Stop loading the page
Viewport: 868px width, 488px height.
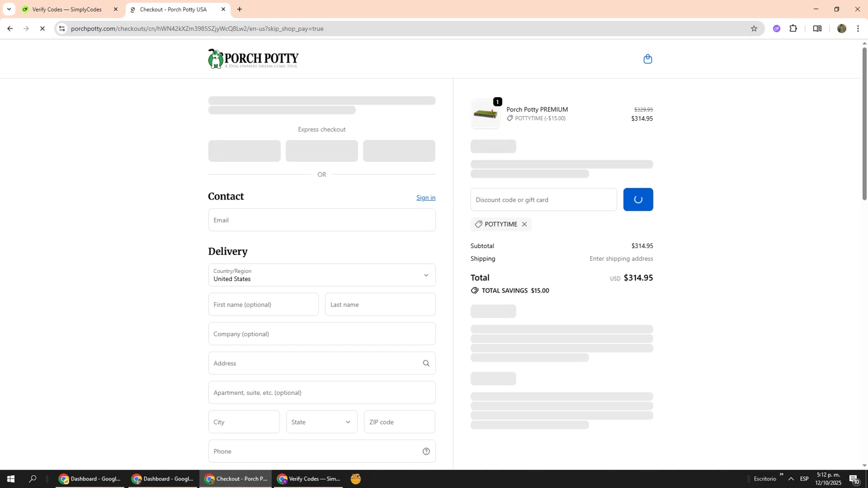[x=42, y=28]
